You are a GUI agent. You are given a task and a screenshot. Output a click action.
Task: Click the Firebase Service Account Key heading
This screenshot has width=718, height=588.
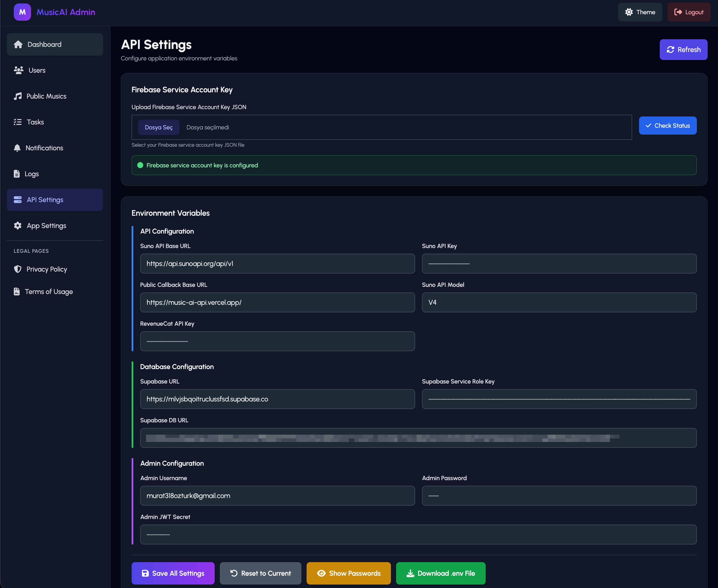pyautogui.click(x=182, y=90)
